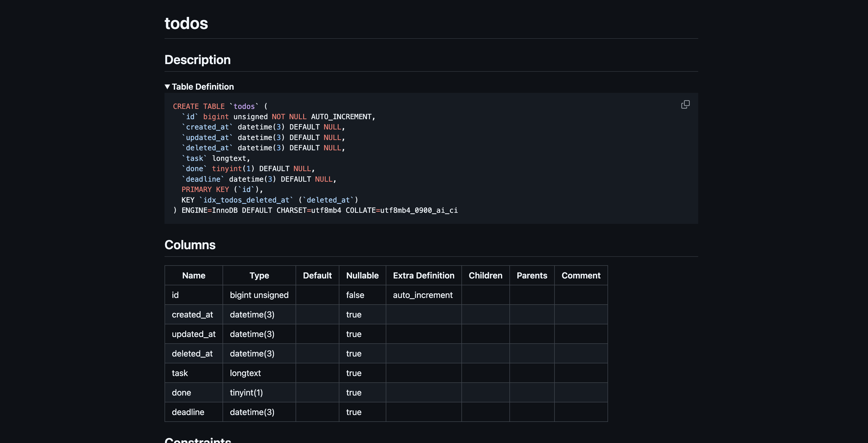Click the Parents column header
The image size is (868, 443).
(532, 275)
